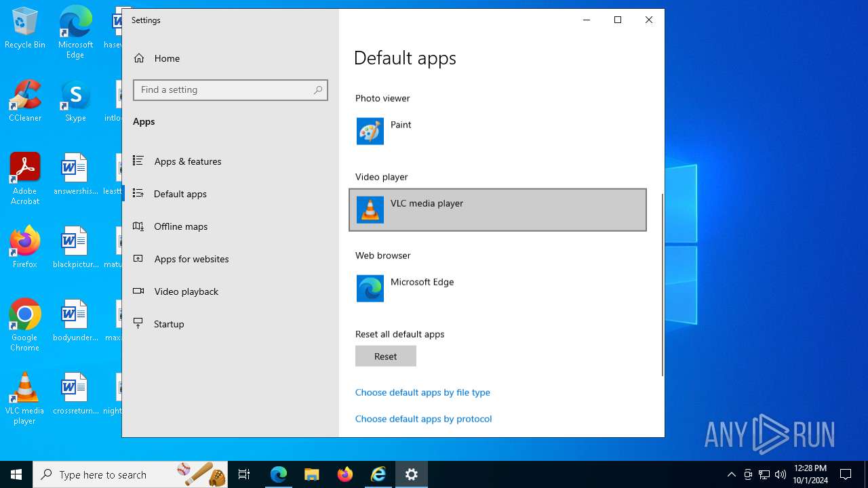
Task: Open Choose default apps by file type
Action: click(x=422, y=392)
